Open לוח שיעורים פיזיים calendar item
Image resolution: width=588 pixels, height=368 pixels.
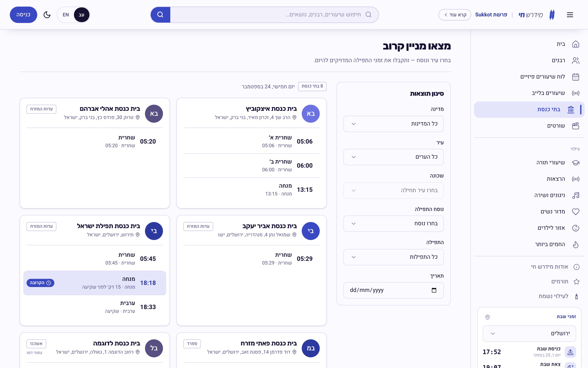tap(529, 77)
